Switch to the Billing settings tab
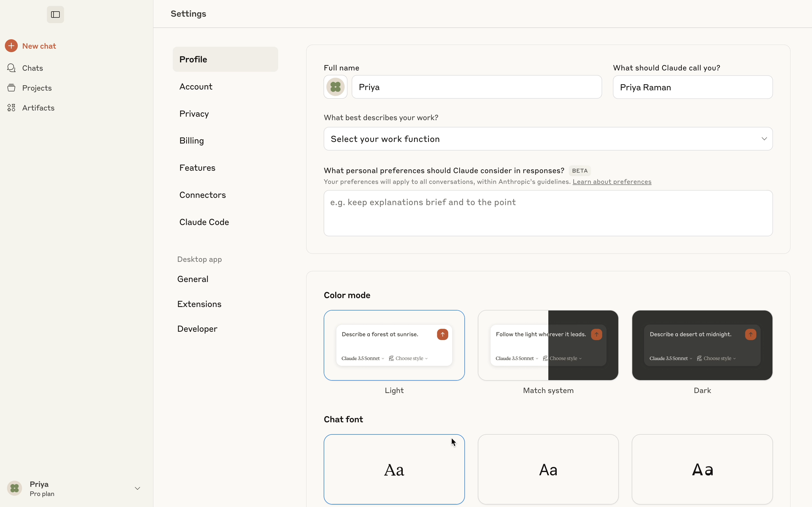The image size is (812, 507). (192, 141)
